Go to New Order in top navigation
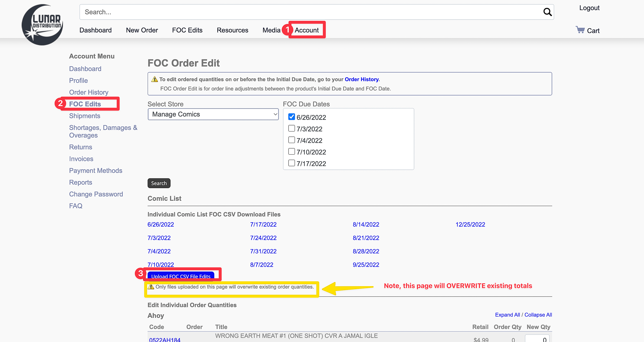The height and width of the screenshot is (342, 644). tap(142, 30)
